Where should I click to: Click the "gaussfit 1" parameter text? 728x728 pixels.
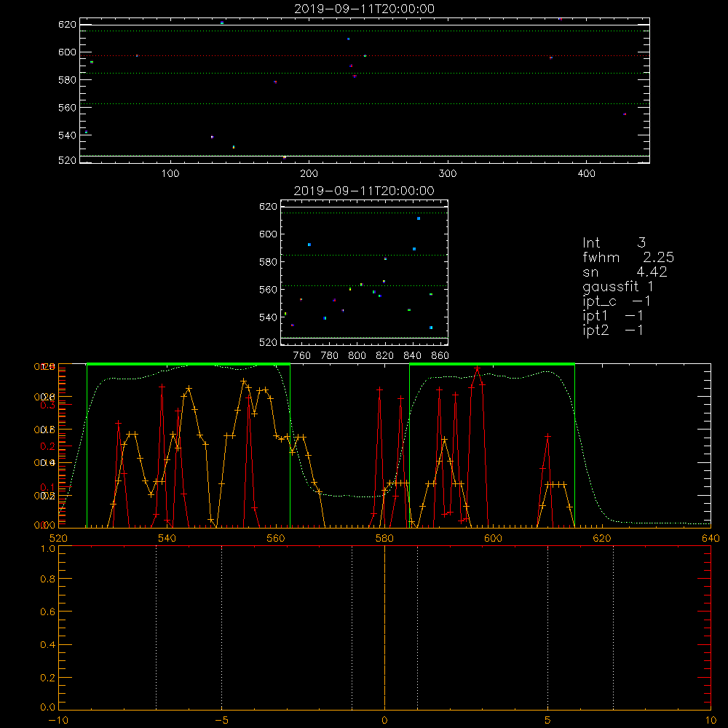(x=618, y=286)
